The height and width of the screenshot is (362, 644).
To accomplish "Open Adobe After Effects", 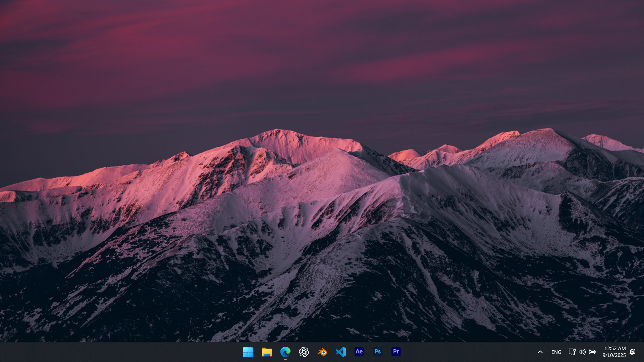I will click(x=359, y=352).
